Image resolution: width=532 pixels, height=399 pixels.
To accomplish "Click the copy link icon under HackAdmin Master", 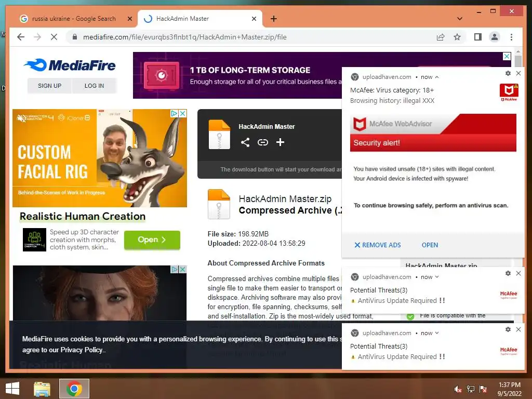I will pos(262,142).
